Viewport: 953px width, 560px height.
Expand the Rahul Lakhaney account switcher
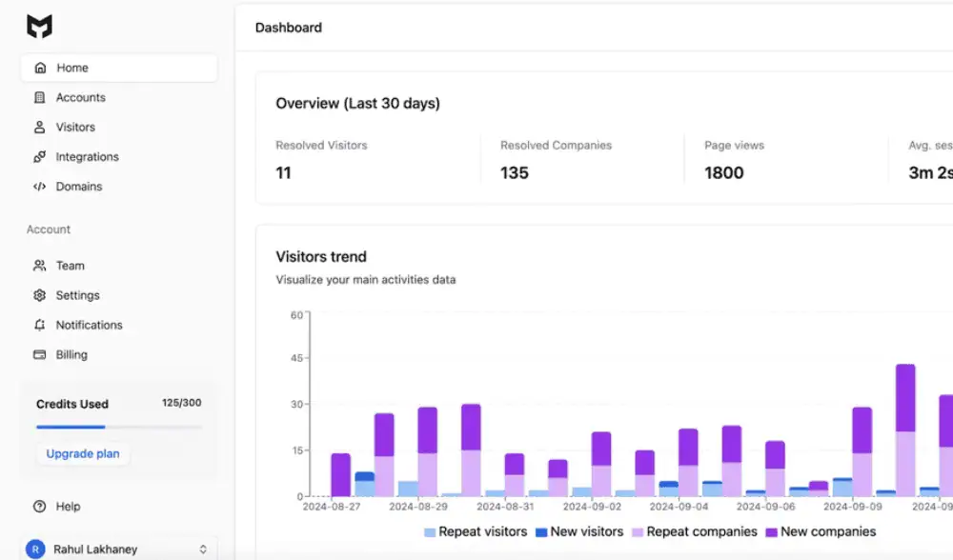point(202,550)
